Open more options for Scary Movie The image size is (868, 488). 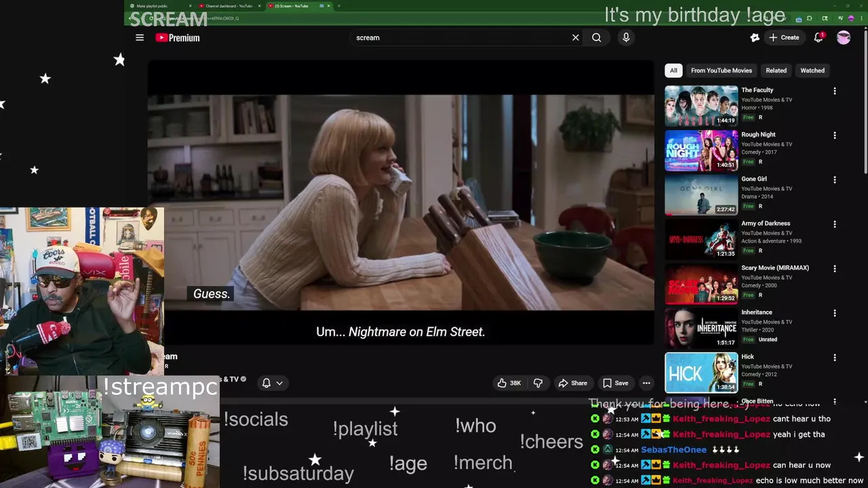pos(835,268)
